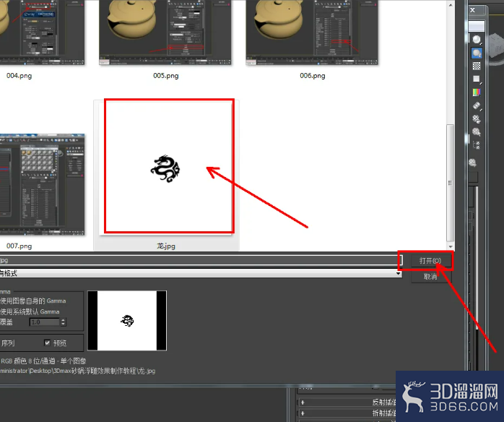Click the Video Color Check icon
Viewport: 504px width, 422px height.
pyautogui.click(x=477, y=92)
